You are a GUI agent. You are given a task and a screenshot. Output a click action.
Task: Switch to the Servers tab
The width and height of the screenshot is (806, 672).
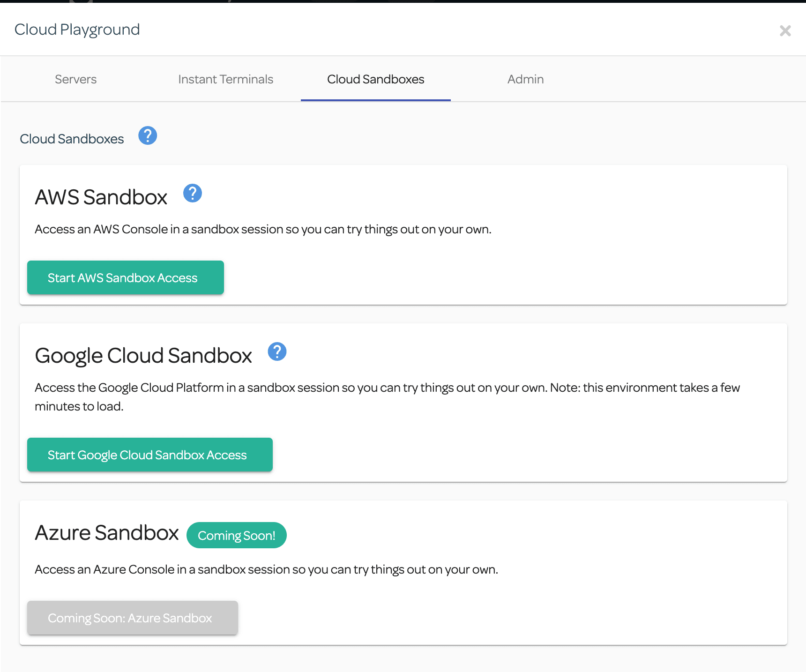pyautogui.click(x=76, y=79)
